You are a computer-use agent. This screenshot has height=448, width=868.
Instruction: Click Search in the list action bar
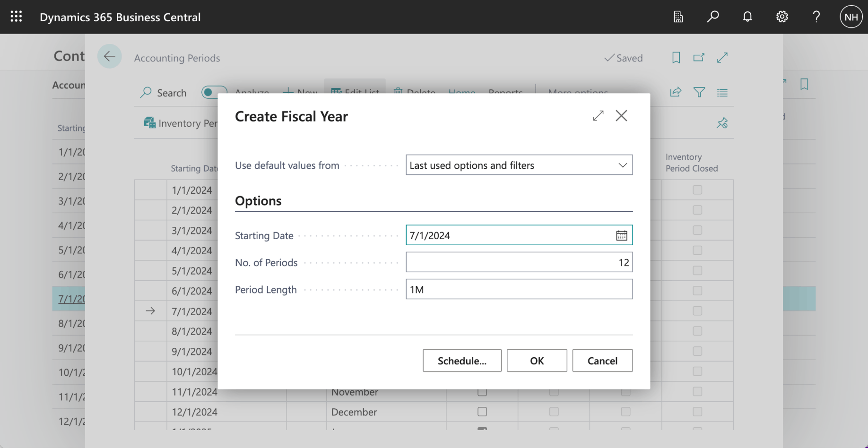point(164,93)
